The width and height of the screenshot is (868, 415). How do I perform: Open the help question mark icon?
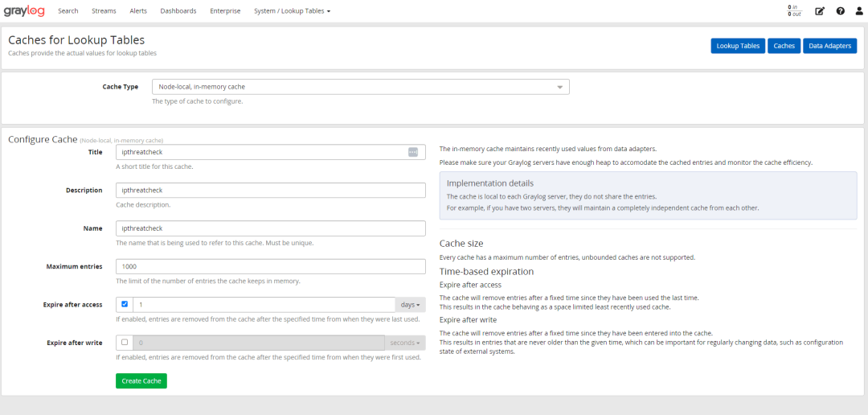[x=840, y=11]
